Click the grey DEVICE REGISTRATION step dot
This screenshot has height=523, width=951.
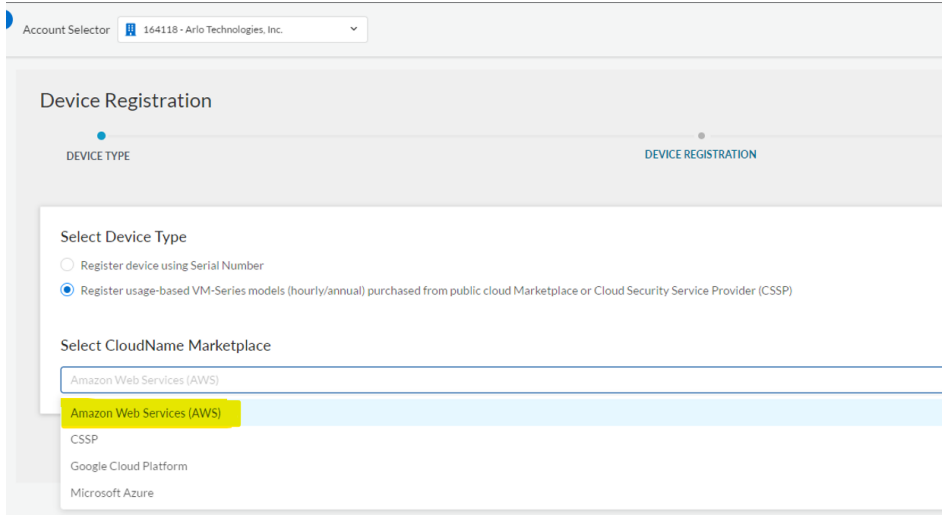(701, 136)
